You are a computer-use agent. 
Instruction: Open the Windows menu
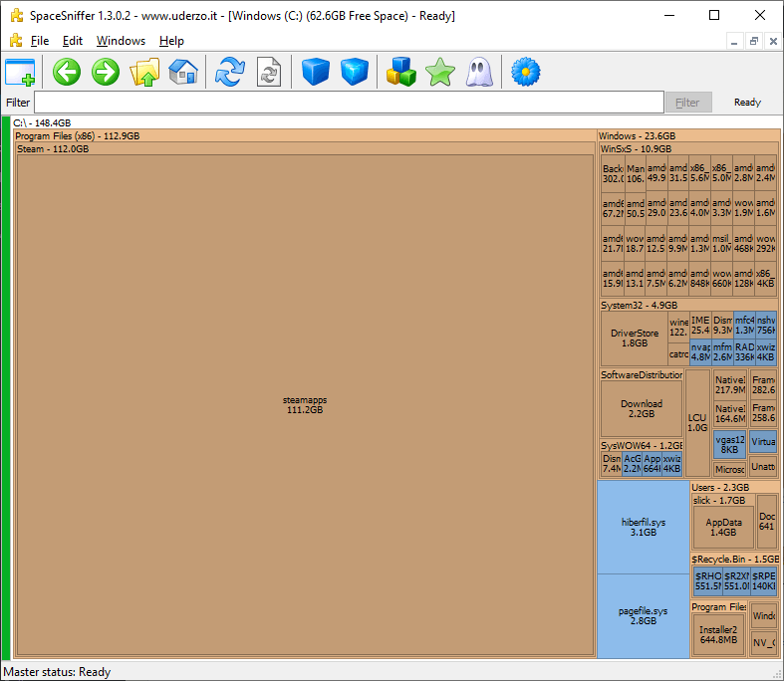(121, 41)
